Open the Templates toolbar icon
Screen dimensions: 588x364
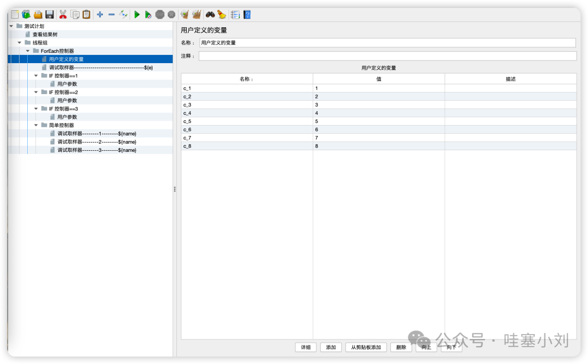click(26, 15)
